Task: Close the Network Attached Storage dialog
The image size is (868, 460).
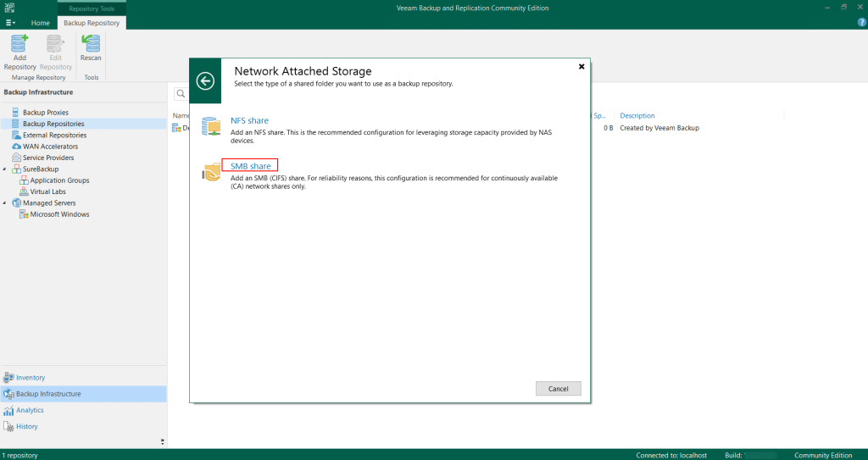Action: (x=581, y=66)
